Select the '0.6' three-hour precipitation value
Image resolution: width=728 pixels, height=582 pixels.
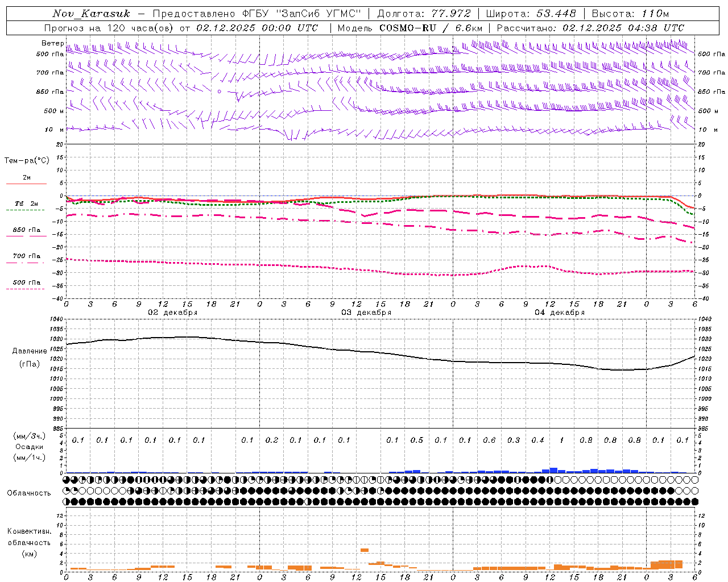489,440
